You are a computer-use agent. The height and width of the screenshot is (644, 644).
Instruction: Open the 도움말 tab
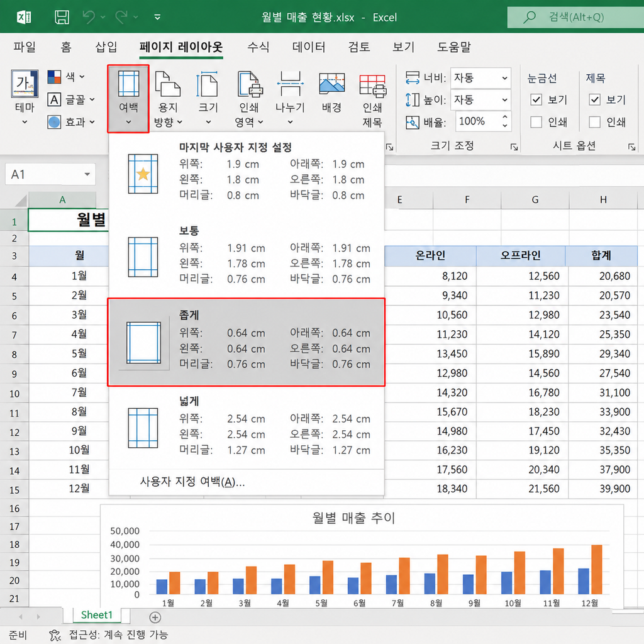point(454,47)
